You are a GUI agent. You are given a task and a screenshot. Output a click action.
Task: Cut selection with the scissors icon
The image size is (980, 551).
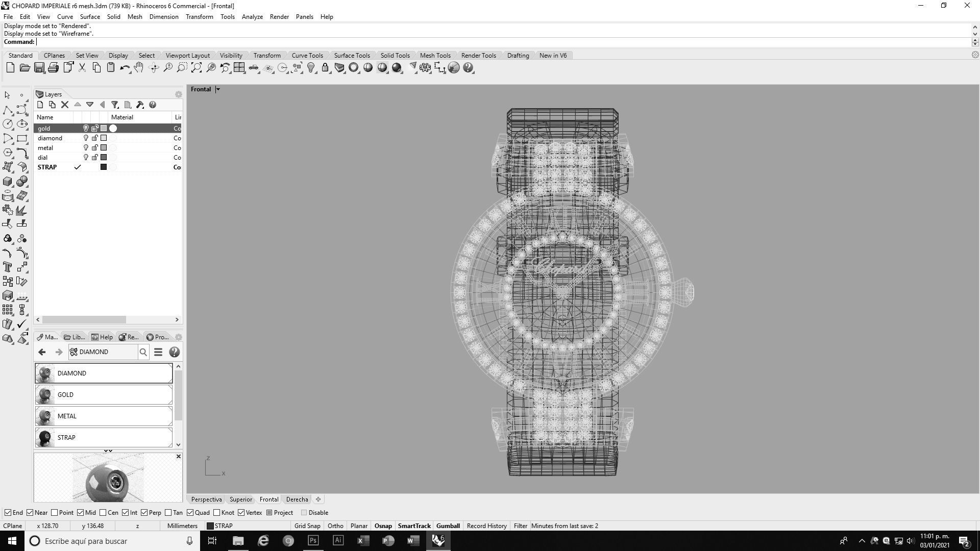82,68
